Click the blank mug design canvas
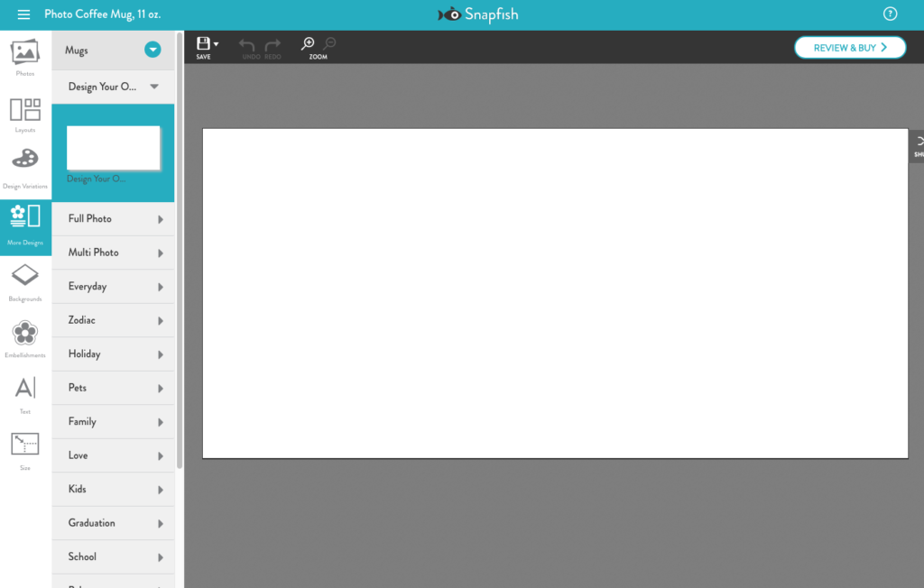This screenshot has width=924, height=588. 555,293
